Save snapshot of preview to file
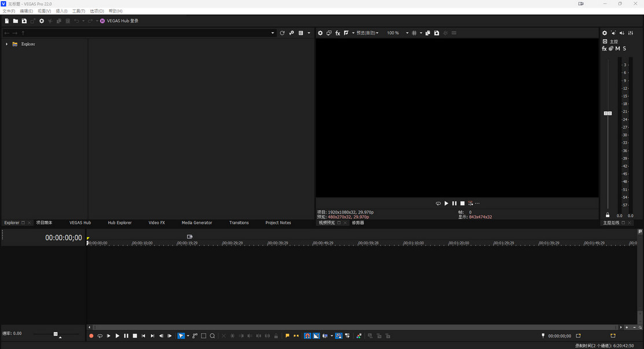The height and width of the screenshot is (349, 644). [436, 33]
